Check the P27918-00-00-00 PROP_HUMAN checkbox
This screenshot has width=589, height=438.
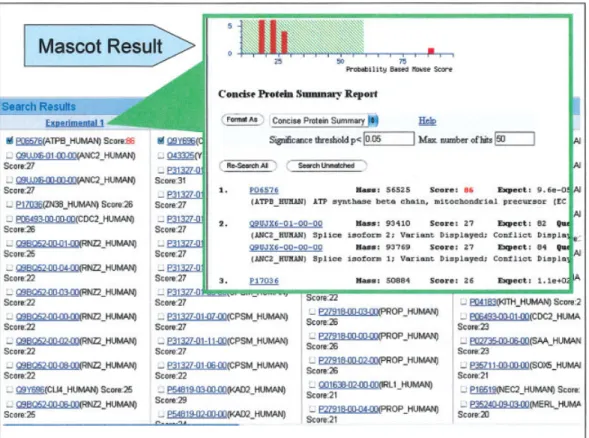coord(312,336)
